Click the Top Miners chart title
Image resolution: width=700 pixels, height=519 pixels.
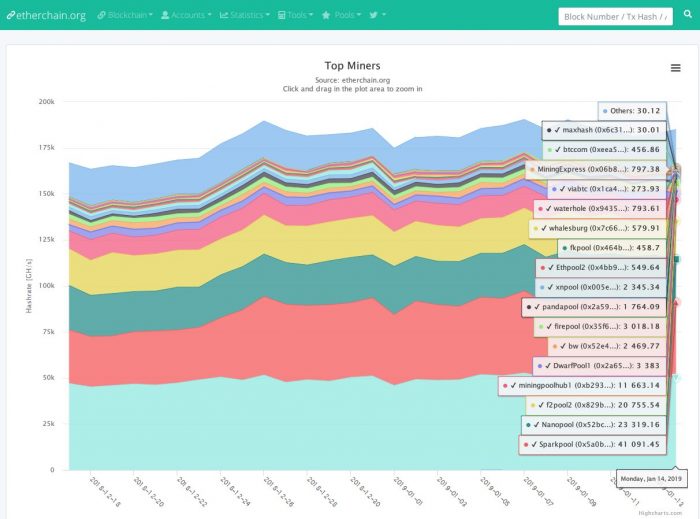pos(352,66)
